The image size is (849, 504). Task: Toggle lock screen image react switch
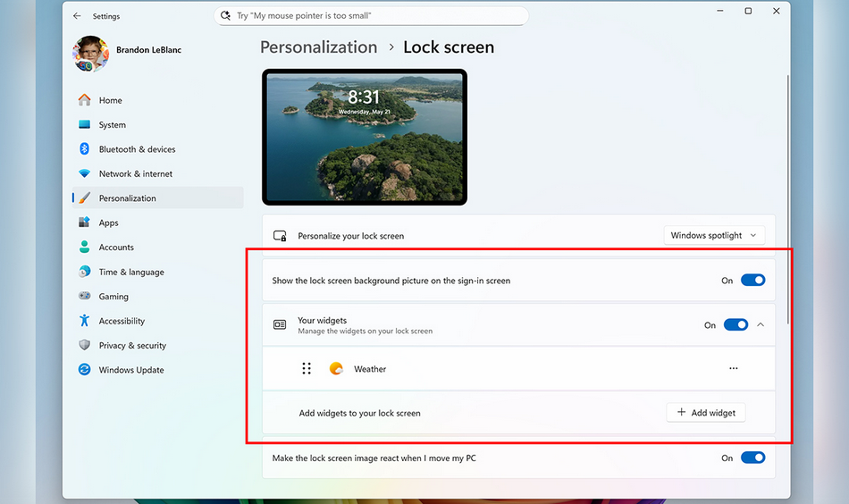[x=752, y=458]
